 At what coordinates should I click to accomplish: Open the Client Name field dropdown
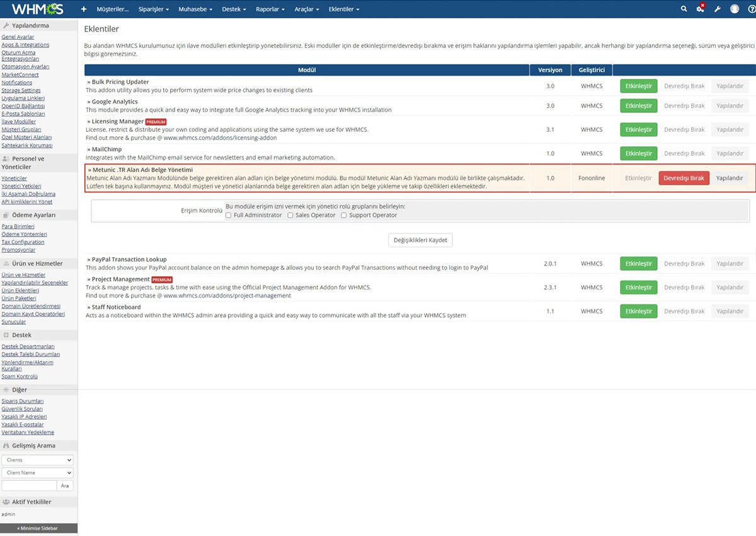click(x=37, y=473)
